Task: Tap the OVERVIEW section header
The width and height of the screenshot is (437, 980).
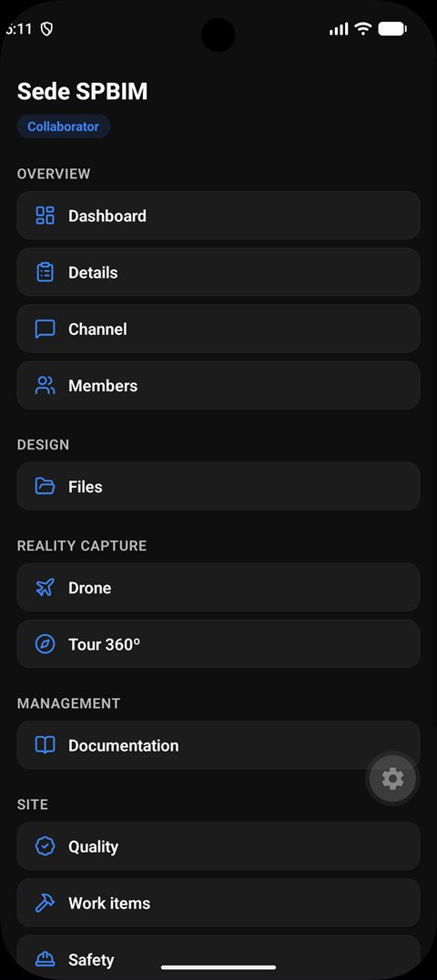Action: [x=54, y=174]
